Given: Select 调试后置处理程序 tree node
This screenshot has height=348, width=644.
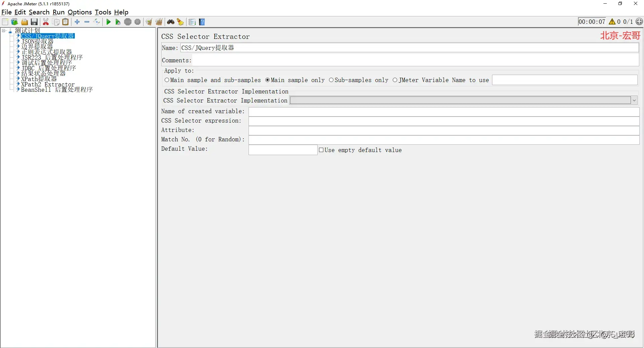Looking at the screenshot, I should [x=47, y=63].
